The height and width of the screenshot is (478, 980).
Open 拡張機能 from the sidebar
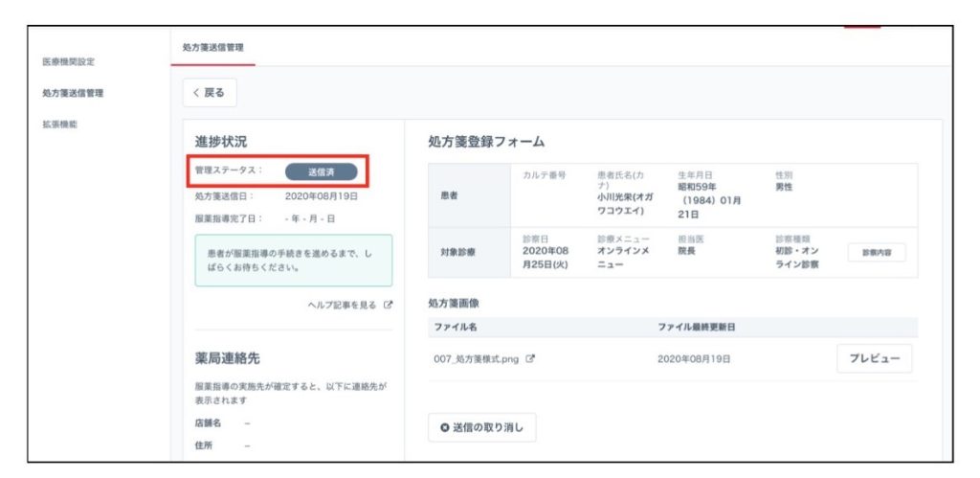point(59,124)
